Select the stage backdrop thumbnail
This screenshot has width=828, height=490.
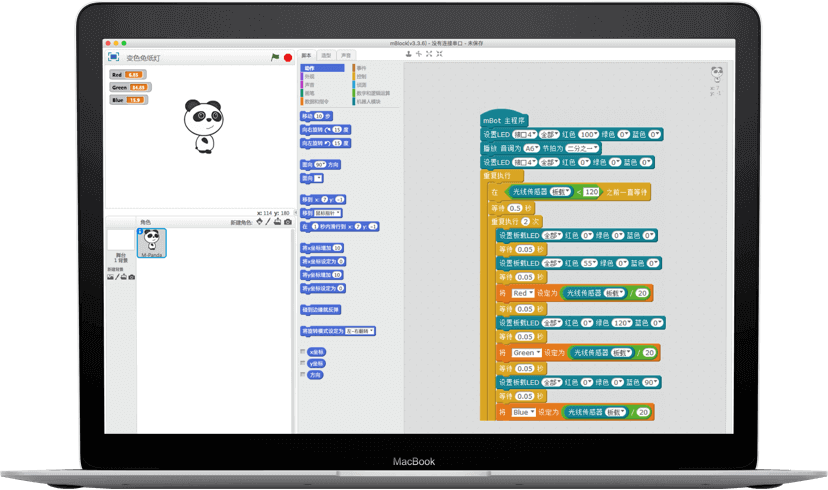coord(120,240)
